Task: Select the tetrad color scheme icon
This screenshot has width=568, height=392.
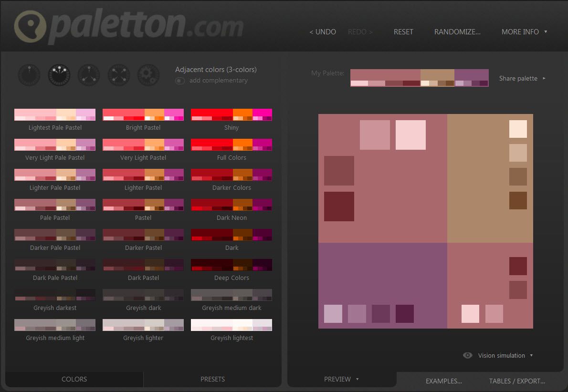Action: 118,75
